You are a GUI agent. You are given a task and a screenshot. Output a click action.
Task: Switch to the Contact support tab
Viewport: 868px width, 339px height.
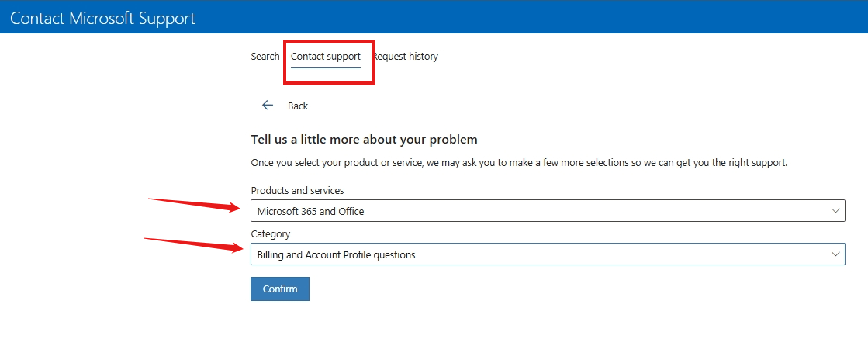tap(326, 57)
